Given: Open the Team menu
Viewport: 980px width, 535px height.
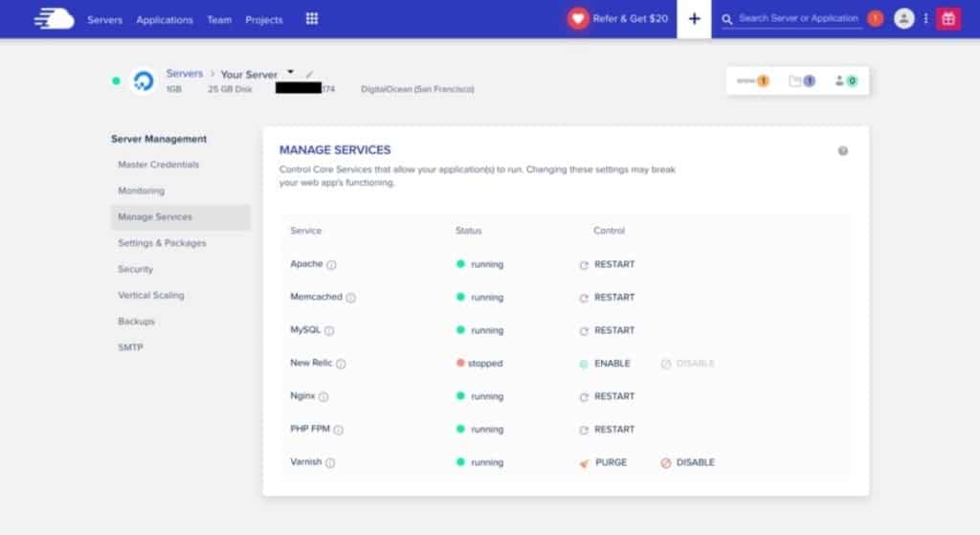Looking at the screenshot, I should click(x=219, y=20).
